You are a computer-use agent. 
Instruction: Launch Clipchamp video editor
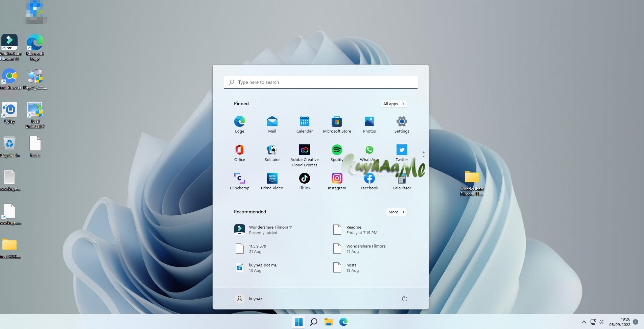pyautogui.click(x=239, y=181)
